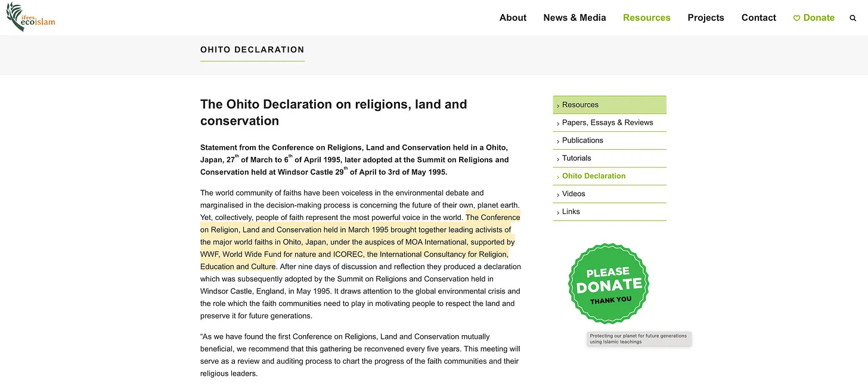The image size is (868, 384).
Task: Click the bold conference statement paragraph
Action: click(354, 159)
